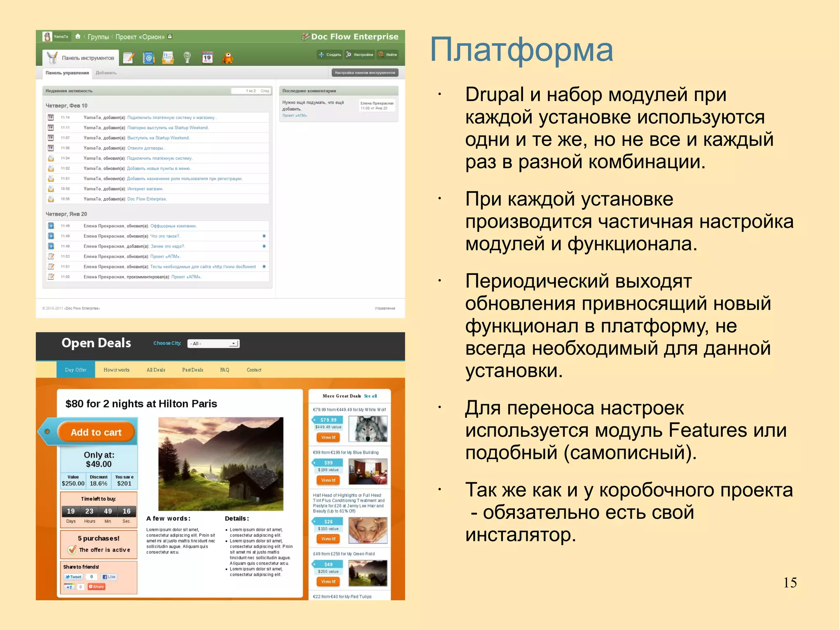Open the Оффшорные компании link
This screenshot has height=630, width=840.
173,226
